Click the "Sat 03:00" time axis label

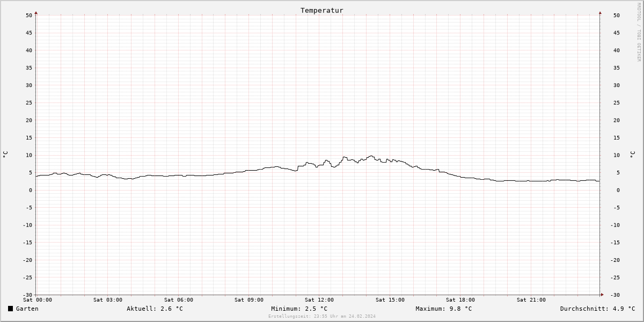coord(108,300)
